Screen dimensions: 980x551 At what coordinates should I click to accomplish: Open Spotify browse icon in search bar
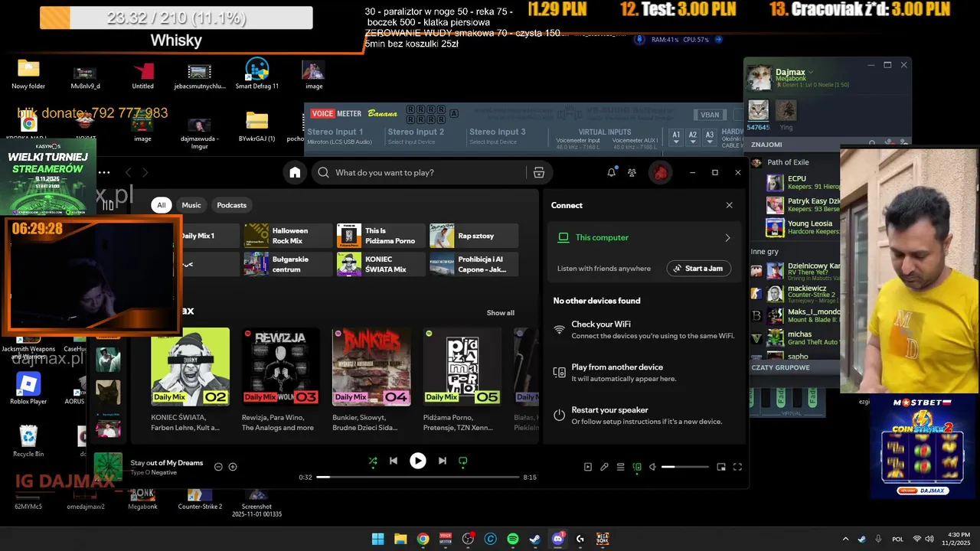click(x=539, y=173)
